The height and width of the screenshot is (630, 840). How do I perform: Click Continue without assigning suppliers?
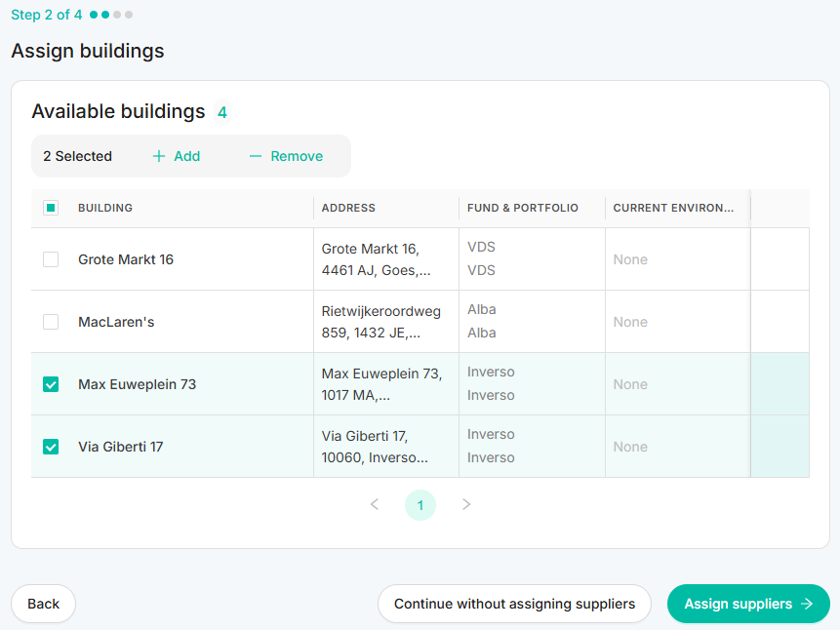[x=514, y=604]
